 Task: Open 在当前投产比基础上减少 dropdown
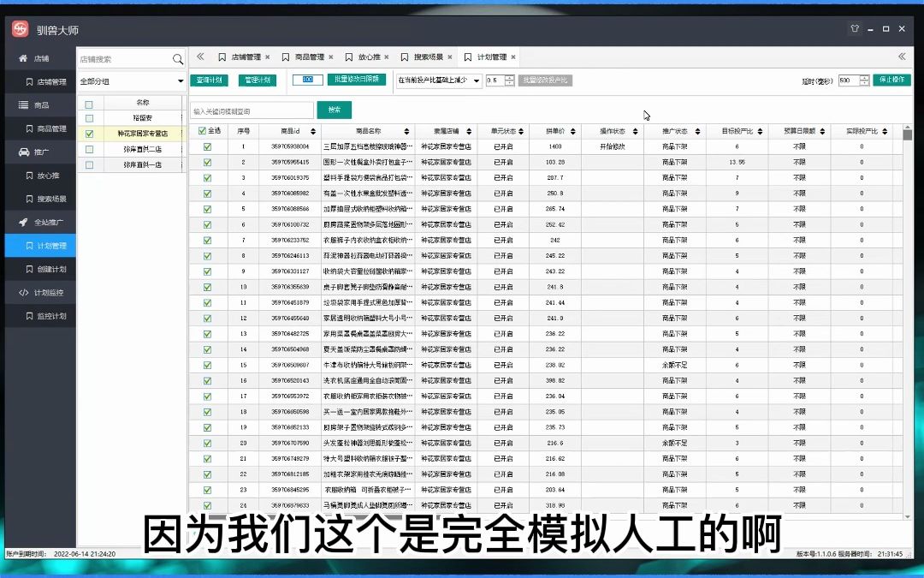(439, 80)
